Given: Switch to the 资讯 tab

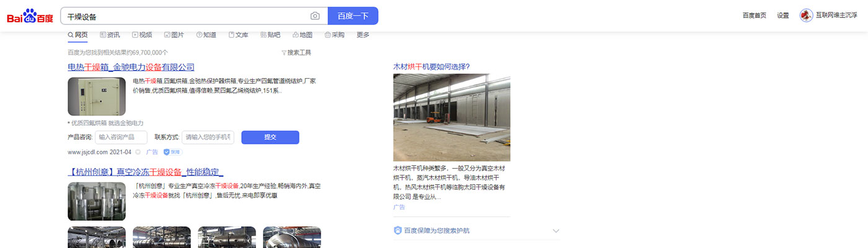Looking at the screenshot, I should coord(110,35).
